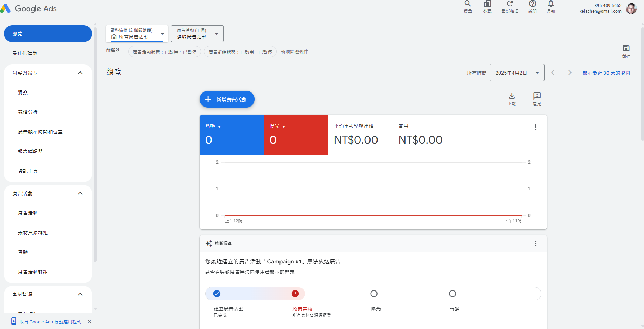
Task: Open 報表編輯器 in the sidebar
Action: click(48, 151)
